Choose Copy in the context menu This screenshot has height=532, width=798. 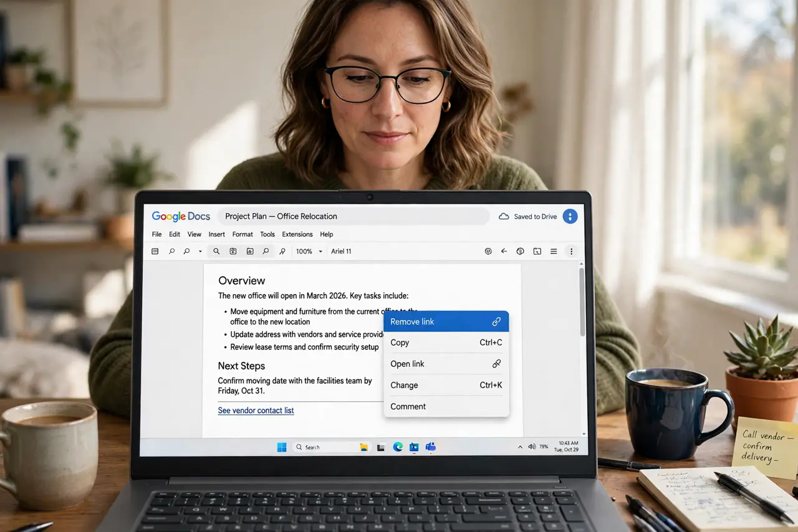tap(446, 343)
